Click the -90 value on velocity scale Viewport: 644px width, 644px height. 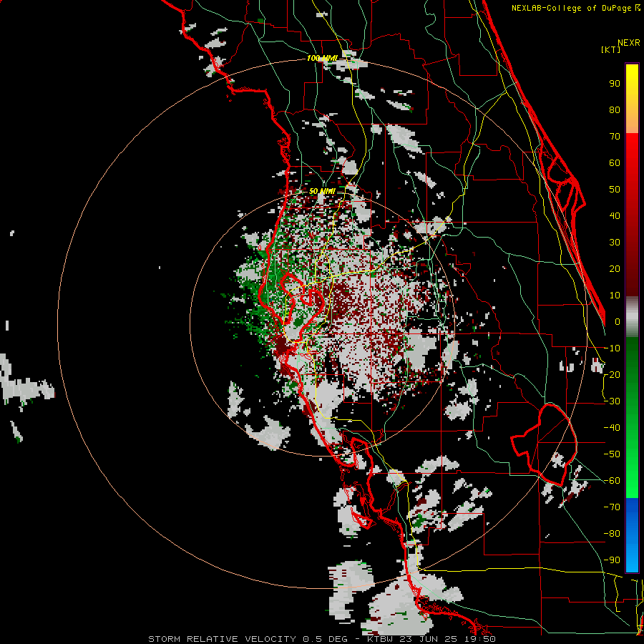pos(612,560)
